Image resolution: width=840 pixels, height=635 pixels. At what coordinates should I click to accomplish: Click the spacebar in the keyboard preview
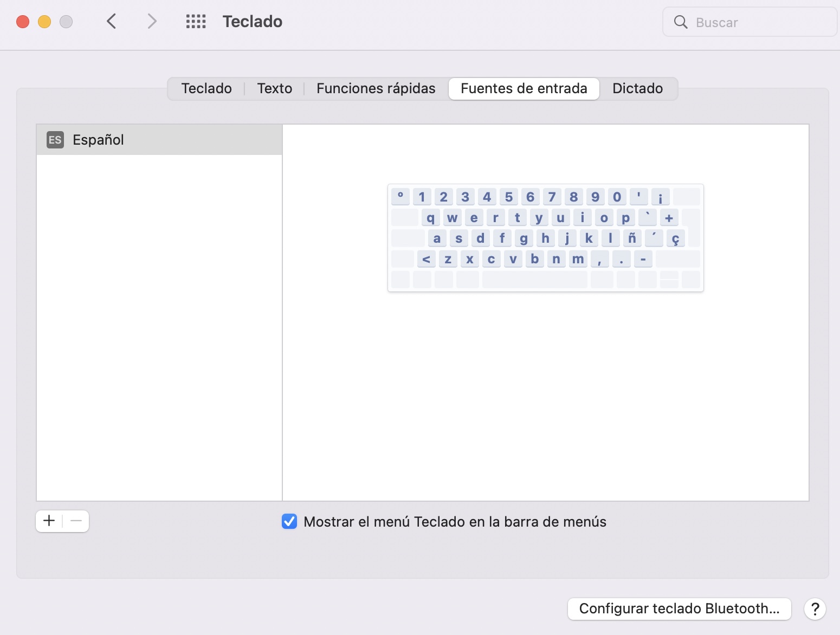tap(534, 280)
